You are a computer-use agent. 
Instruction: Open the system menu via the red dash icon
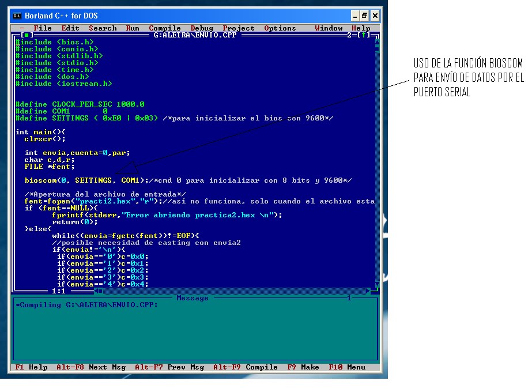click(x=21, y=28)
